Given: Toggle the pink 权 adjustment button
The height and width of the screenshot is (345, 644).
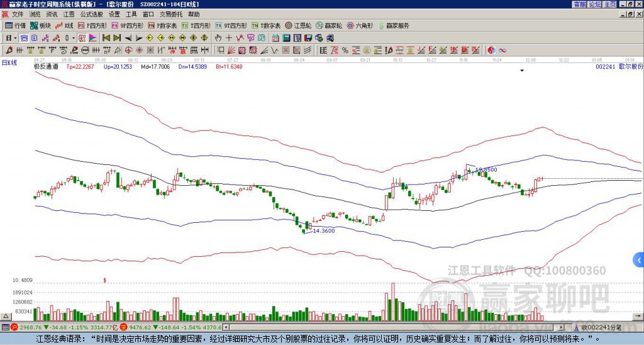Looking at the screenshot, I should pos(82,38).
